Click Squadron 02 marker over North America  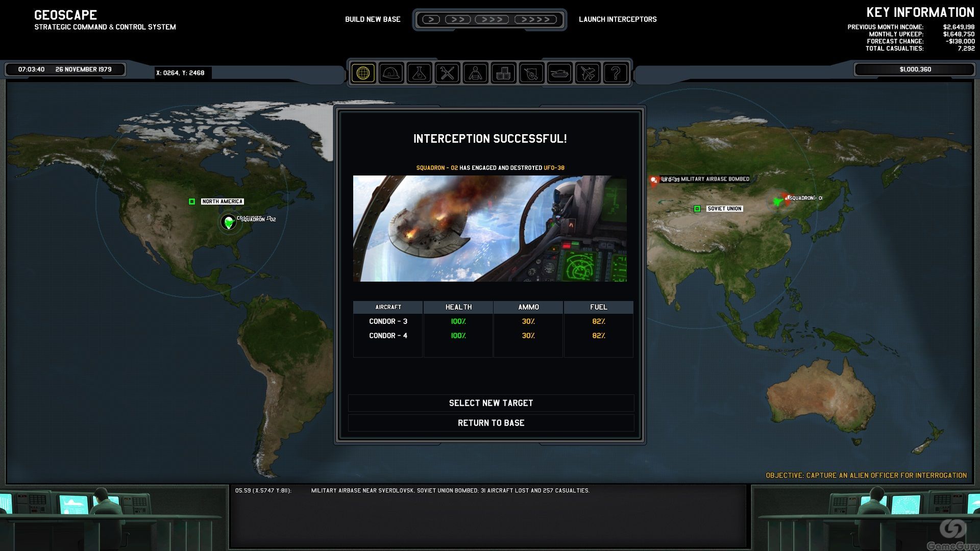pos(229,222)
